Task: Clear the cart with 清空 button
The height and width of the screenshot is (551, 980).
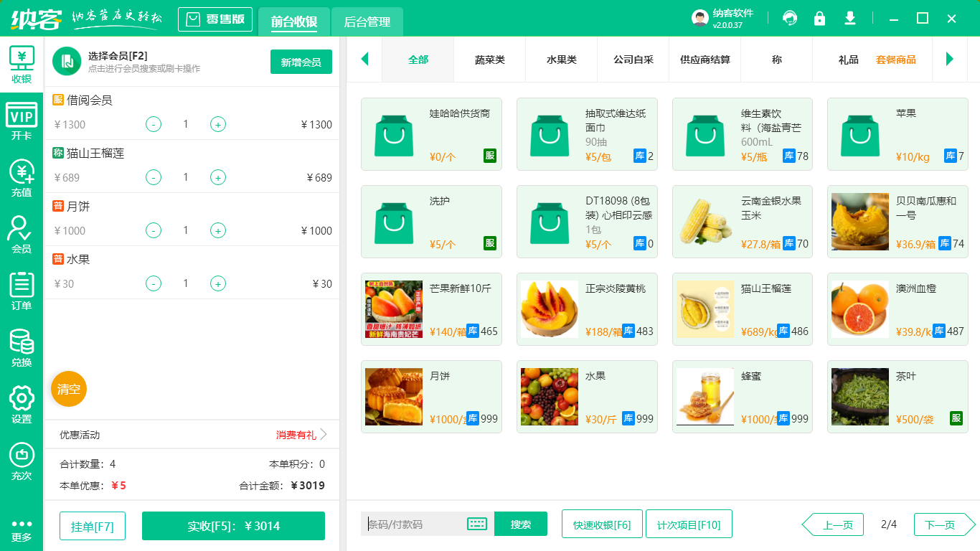Action: click(68, 388)
